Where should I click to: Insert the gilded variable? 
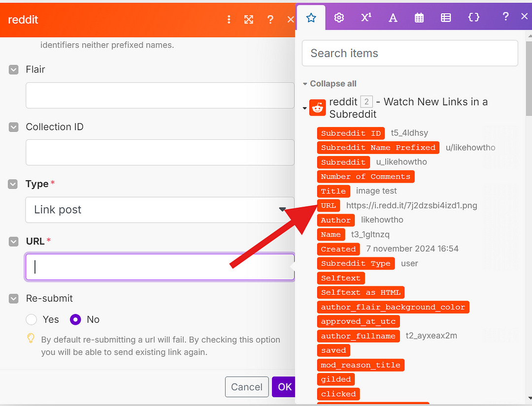(335, 379)
